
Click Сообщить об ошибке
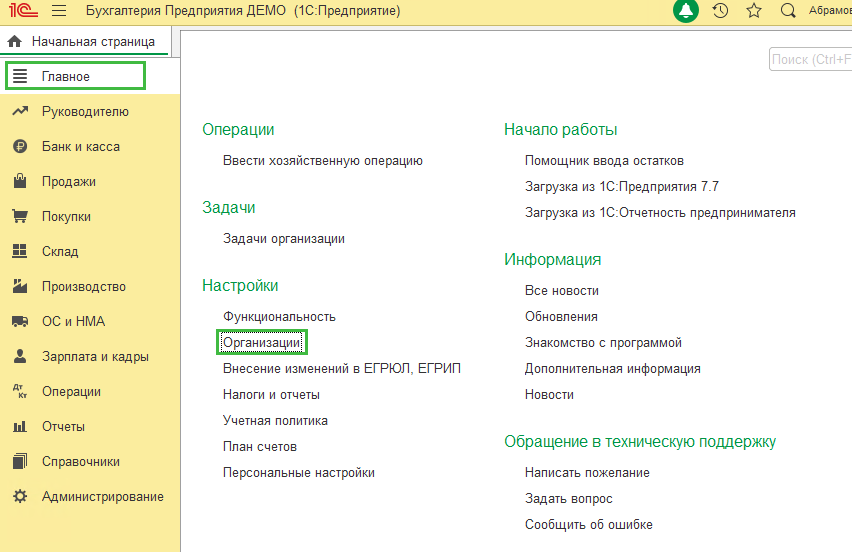588,525
